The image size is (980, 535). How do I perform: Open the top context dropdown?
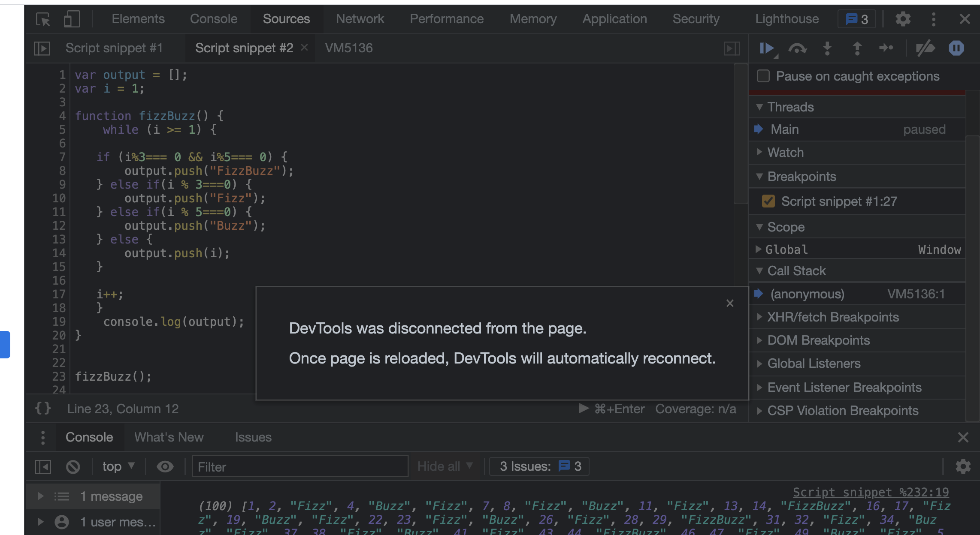(118, 466)
